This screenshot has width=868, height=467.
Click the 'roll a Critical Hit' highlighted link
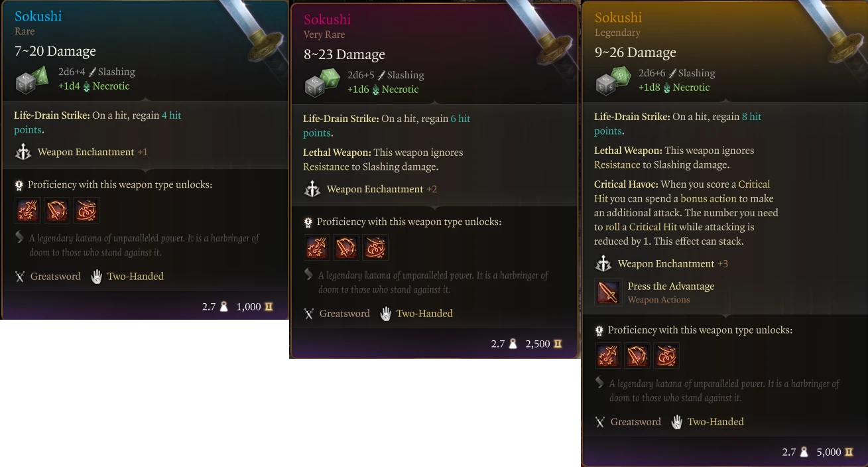(x=641, y=227)
